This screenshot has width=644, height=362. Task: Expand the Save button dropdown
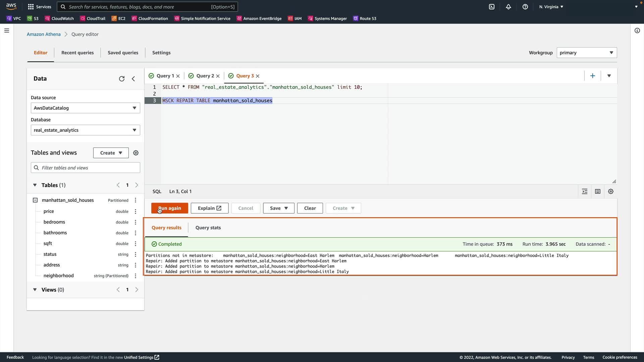tap(286, 208)
